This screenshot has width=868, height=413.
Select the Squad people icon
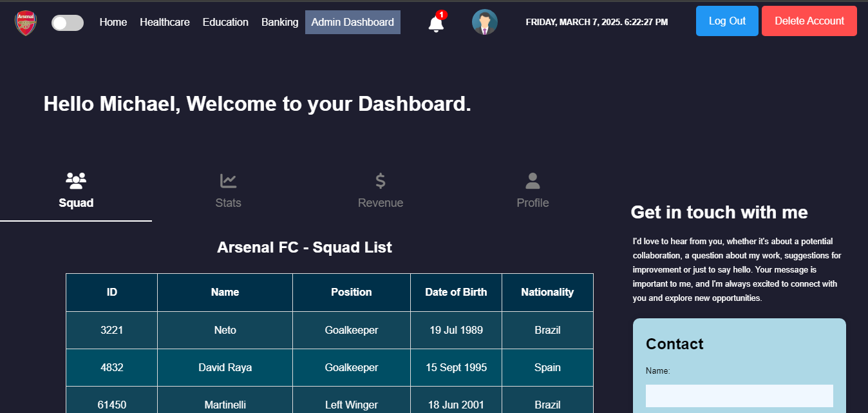tap(76, 180)
